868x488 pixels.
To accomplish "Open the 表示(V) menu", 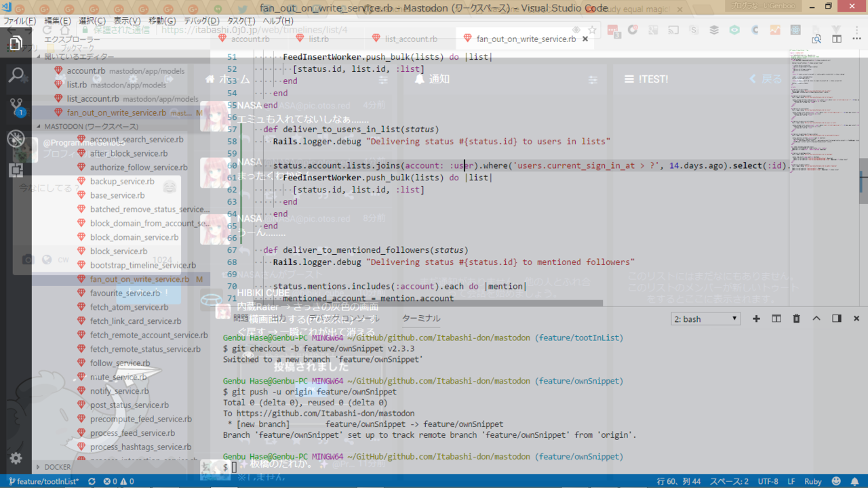I will click(127, 21).
